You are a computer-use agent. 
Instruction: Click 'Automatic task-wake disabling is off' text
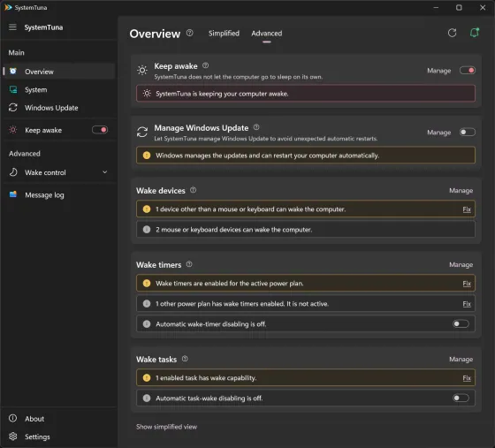click(x=209, y=399)
